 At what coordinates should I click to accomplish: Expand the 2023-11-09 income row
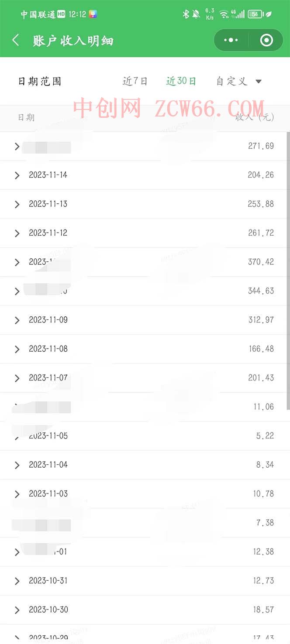pos(17,320)
